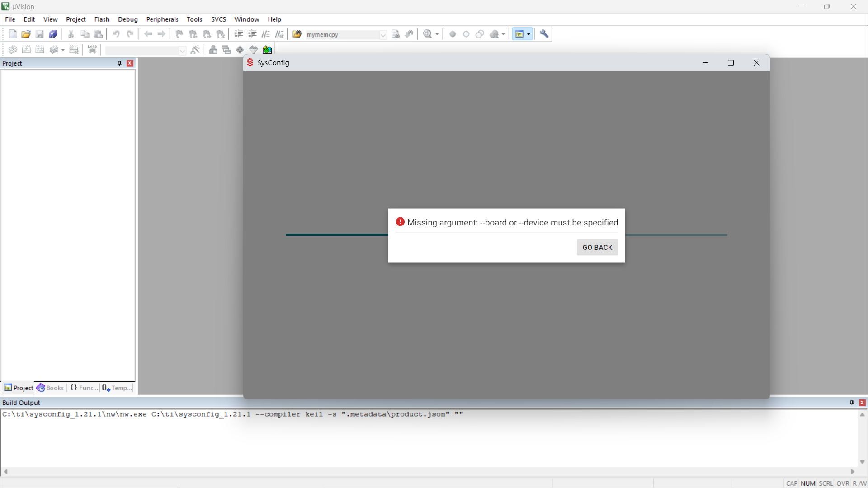Click the Select Software Packs icon
Image resolution: width=868 pixels, height=488 pixels.
point(254,50)
